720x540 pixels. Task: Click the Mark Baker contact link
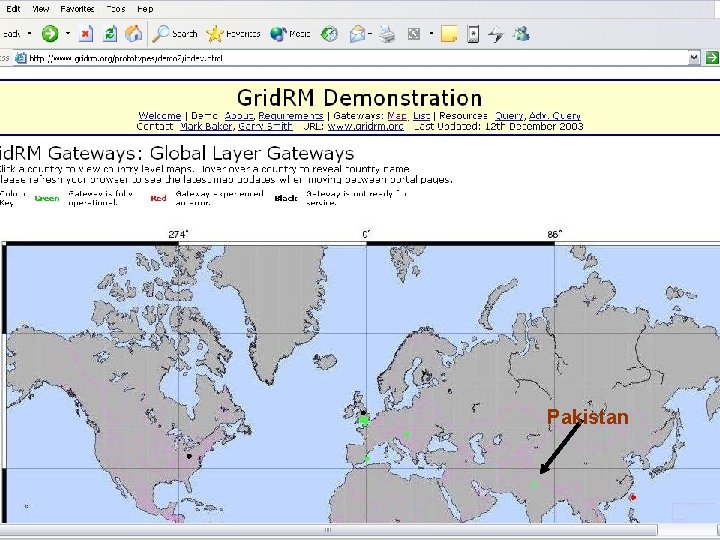click(205, 126)
